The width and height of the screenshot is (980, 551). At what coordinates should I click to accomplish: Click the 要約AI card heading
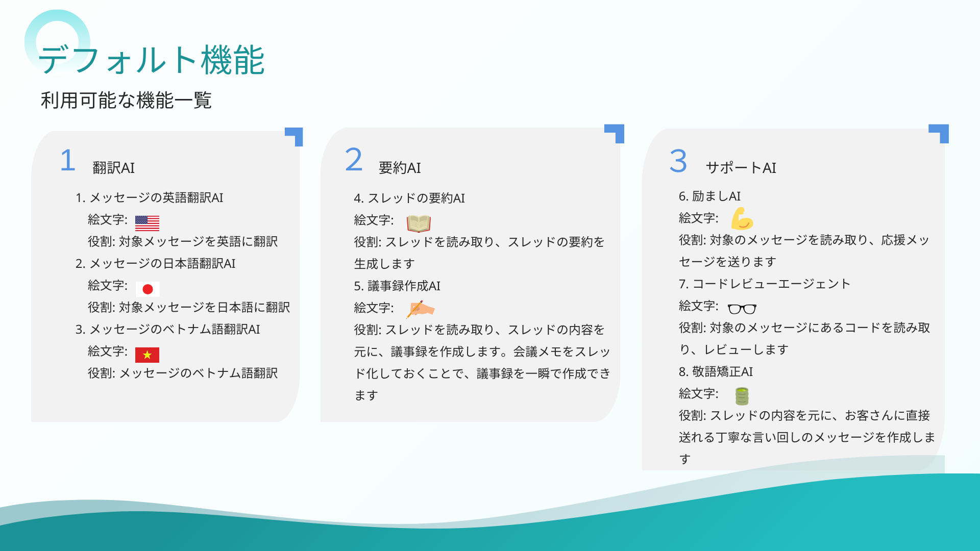tap(400, 168)
